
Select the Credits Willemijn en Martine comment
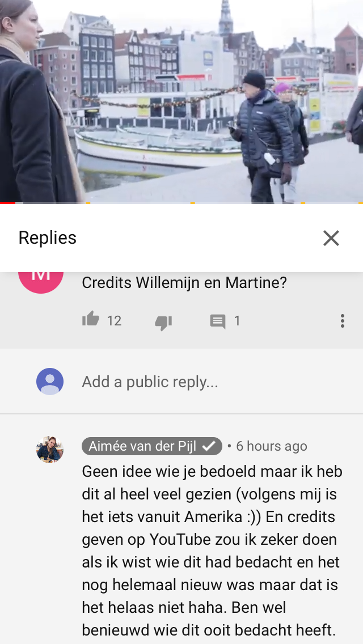(x=184, y=282)
